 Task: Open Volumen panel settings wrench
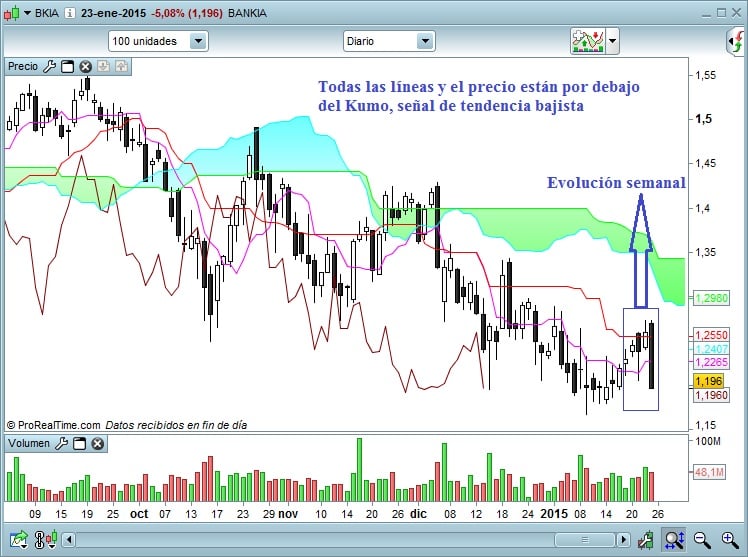(x=62, y=444)
